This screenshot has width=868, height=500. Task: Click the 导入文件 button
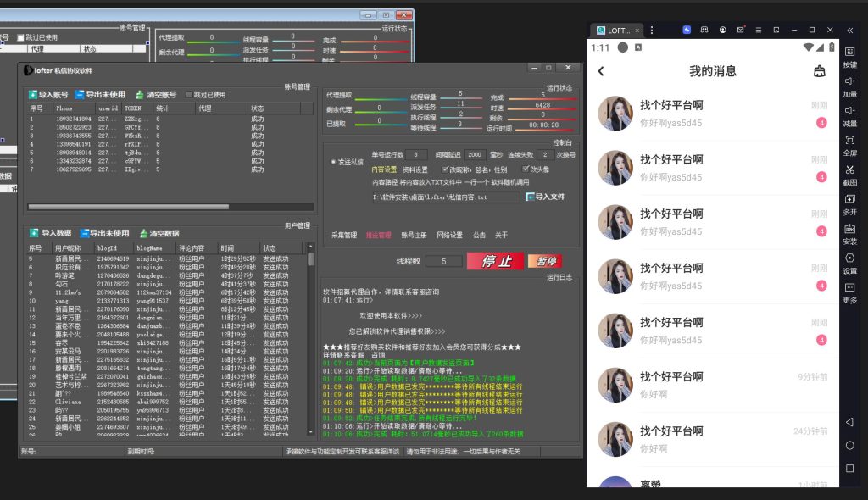(545, 197)
